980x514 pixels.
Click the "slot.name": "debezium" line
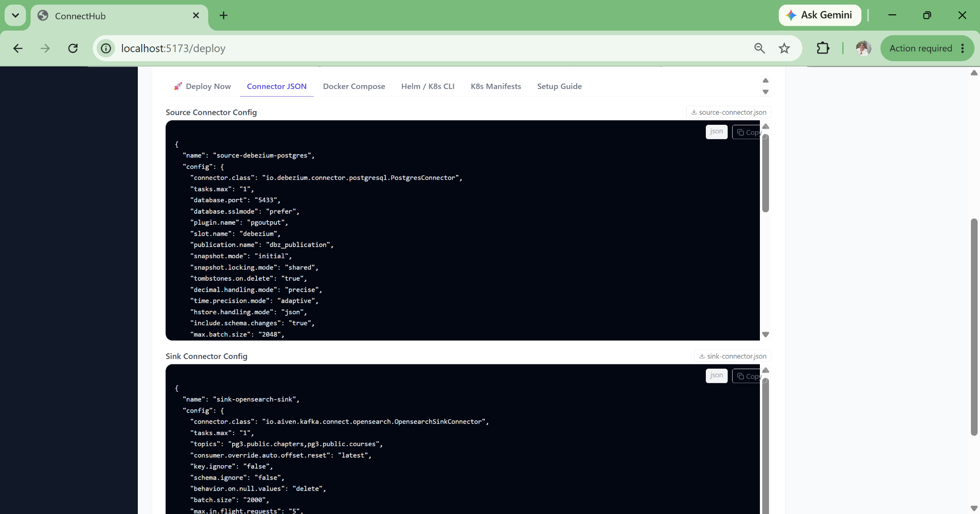(235, 234)
